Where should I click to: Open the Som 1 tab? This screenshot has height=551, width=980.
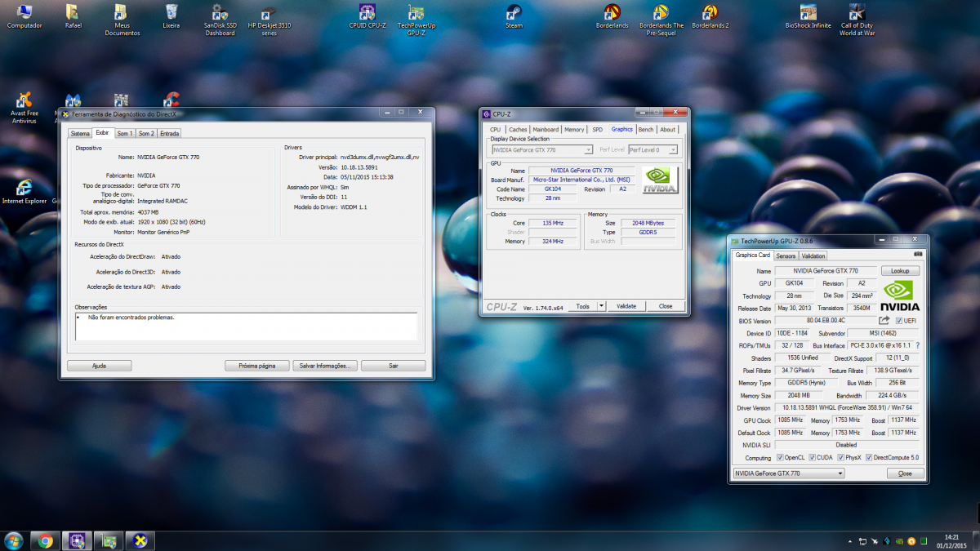124,133
